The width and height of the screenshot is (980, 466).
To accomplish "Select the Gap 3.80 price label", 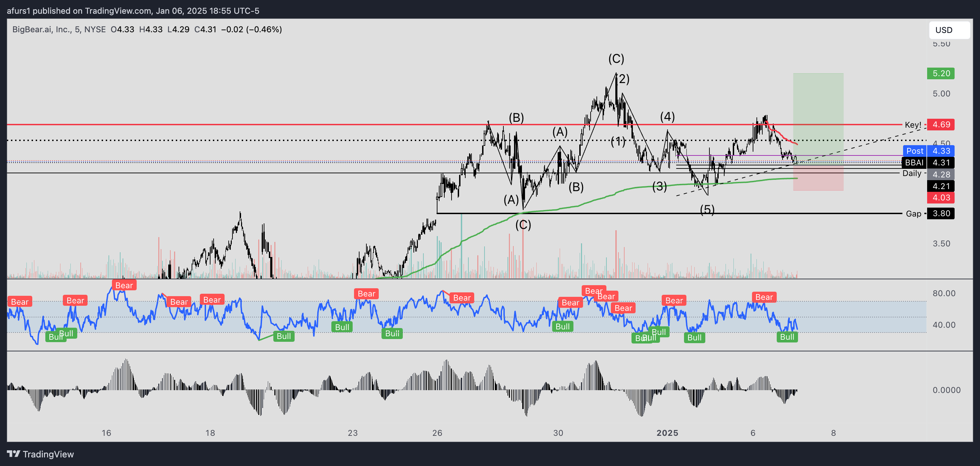I will [x=941, y=214].
